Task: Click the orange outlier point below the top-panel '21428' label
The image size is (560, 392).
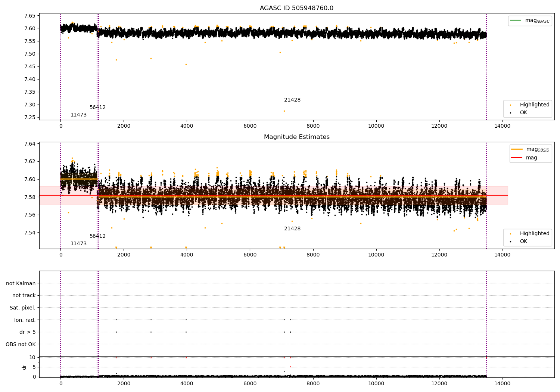Action: click(284, 111)
